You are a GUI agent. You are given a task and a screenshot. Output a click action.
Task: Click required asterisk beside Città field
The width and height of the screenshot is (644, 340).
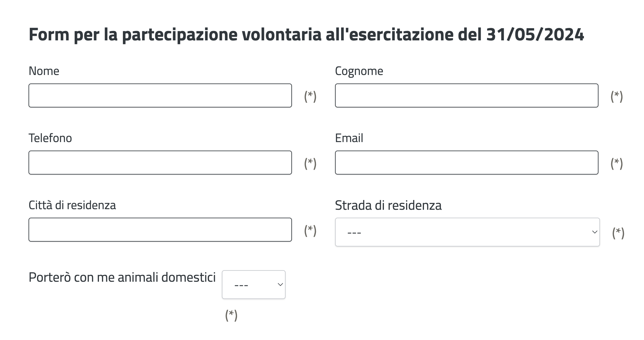[x=310, y=230]
